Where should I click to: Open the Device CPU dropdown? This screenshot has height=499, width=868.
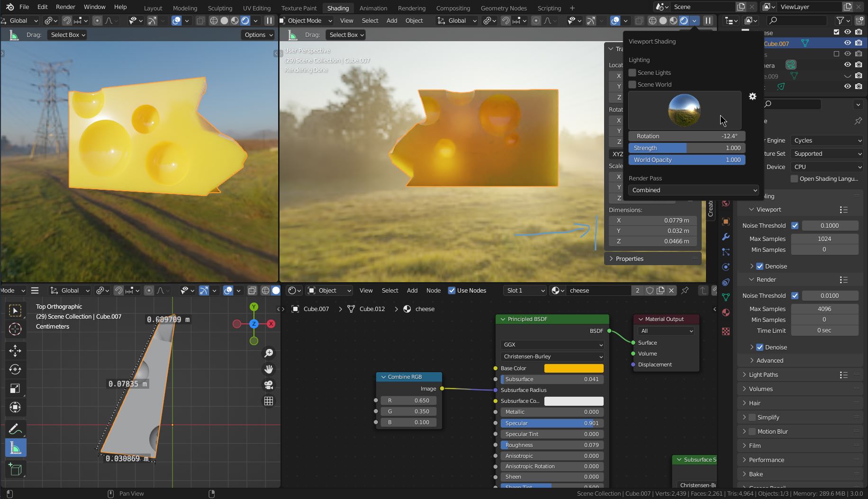pos(827,167)
